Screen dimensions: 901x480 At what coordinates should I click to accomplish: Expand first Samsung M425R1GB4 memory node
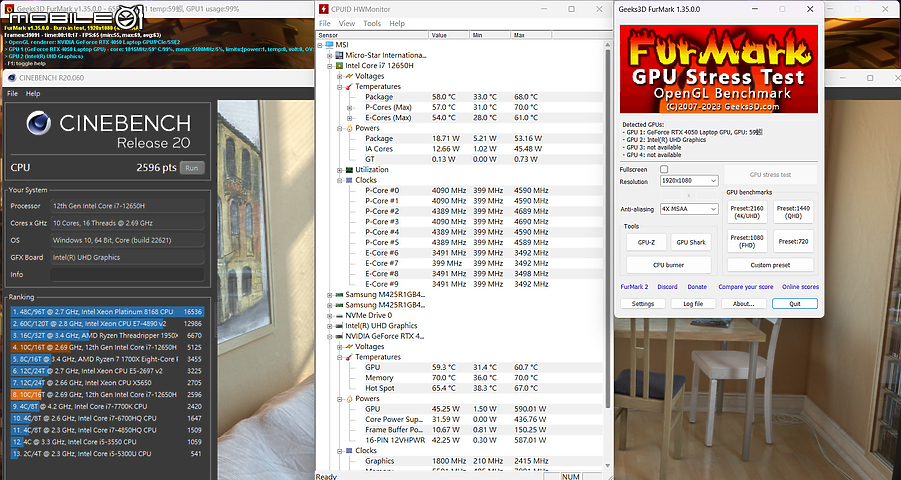click(330, 294)
